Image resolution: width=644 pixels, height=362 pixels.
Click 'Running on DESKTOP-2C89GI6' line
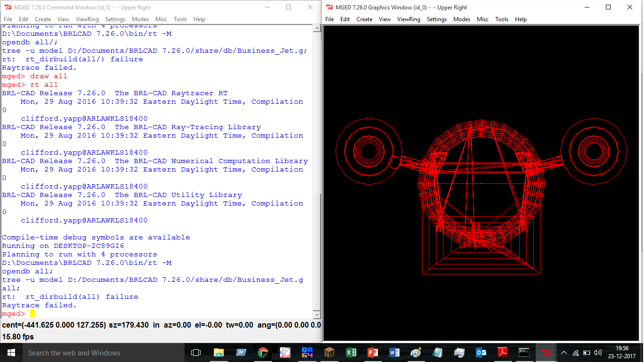click(63, 246)
